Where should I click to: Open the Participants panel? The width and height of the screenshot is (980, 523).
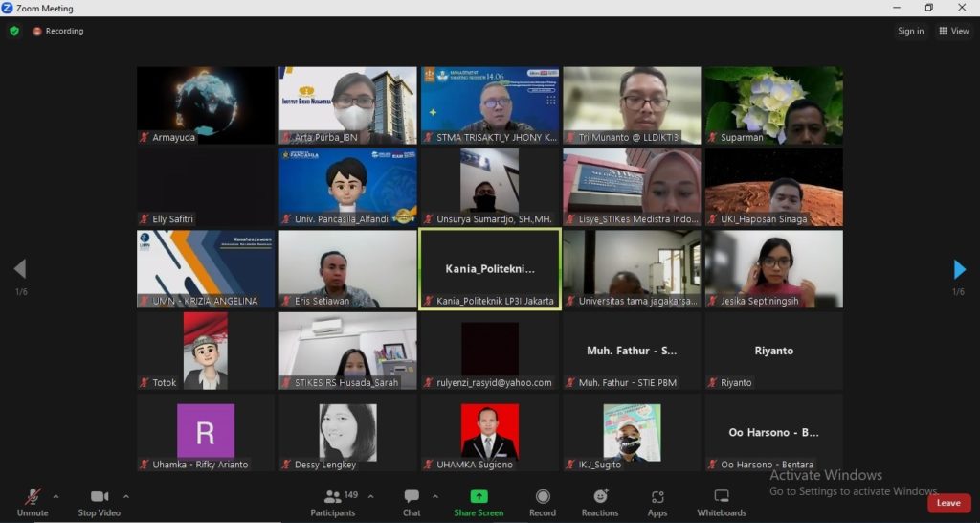(x=333, y=503)
